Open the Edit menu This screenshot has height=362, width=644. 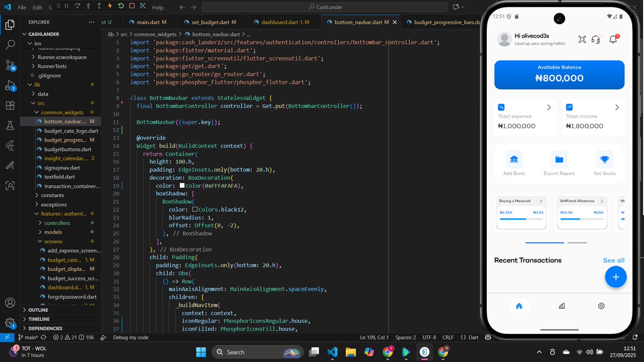click(38, 8)
